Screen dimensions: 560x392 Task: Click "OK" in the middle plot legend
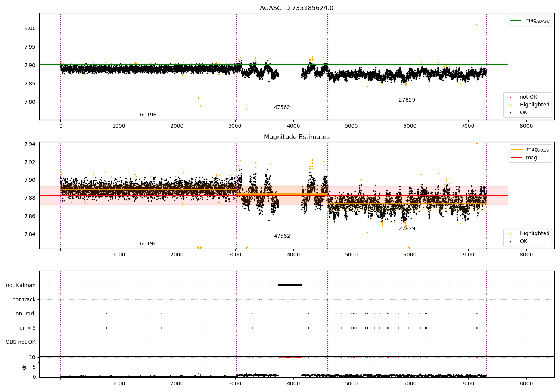coord(519,242)
